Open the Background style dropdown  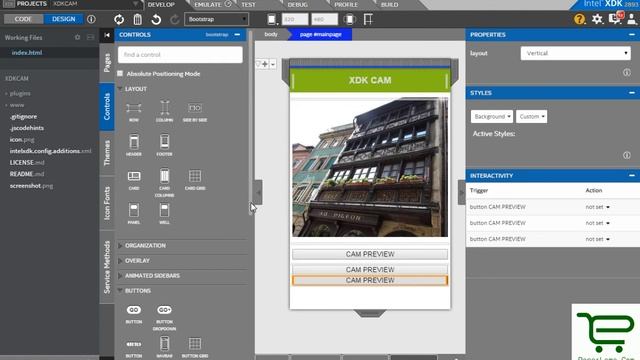(492, 116)
